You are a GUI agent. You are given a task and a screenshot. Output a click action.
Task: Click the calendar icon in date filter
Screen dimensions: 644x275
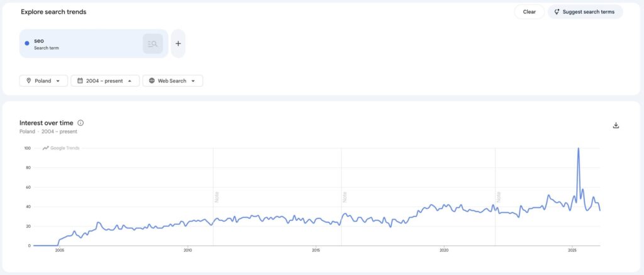[x=80, y=81]
